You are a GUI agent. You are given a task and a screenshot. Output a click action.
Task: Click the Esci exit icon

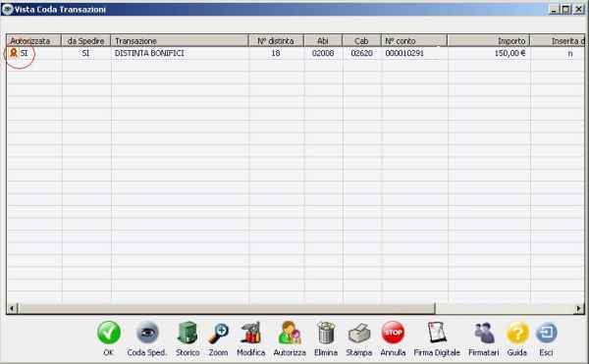point(546,333)
